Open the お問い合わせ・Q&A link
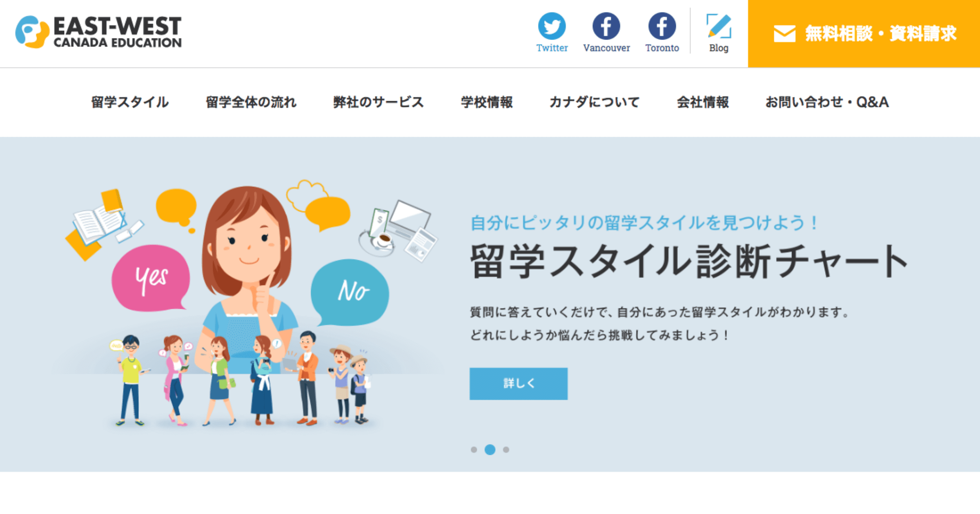980x514 pixels. (827, 102)
